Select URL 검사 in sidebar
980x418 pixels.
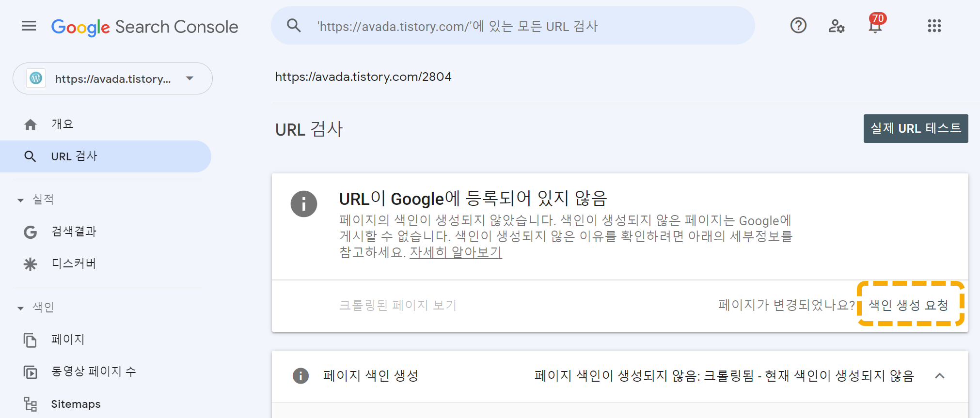pos(105,156)
